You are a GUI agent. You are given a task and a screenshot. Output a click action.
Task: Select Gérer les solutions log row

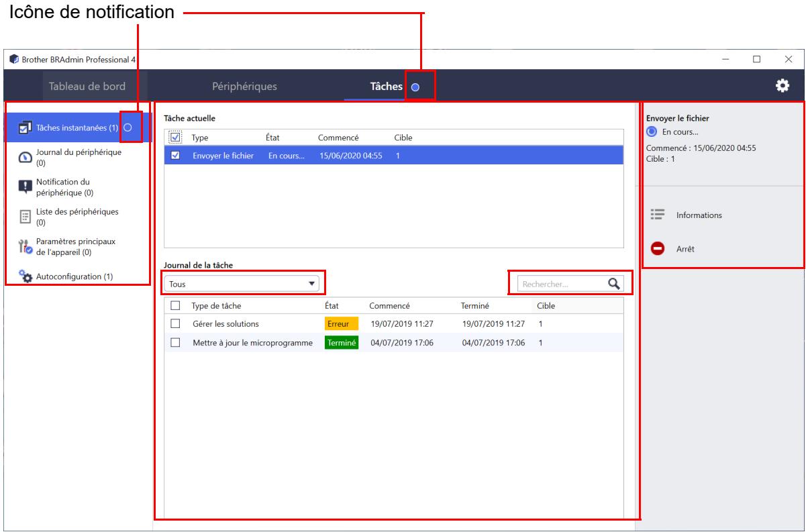pyautogui.click(x=394, y=324)
